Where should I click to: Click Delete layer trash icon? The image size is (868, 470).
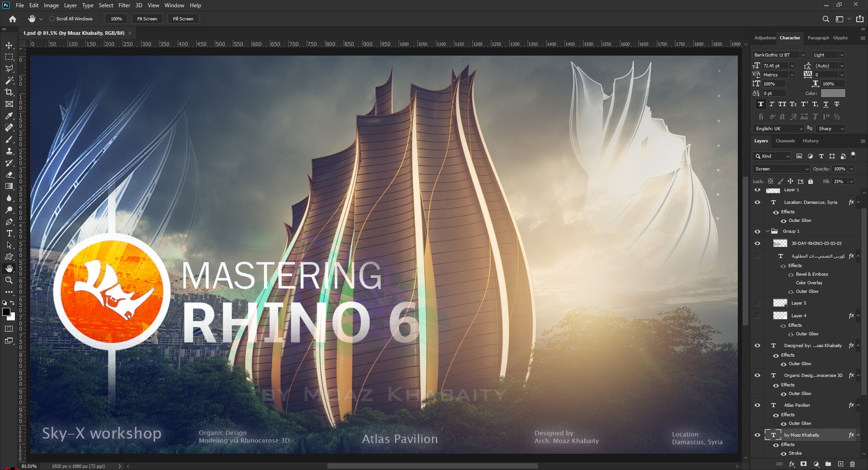coord(853,464)
